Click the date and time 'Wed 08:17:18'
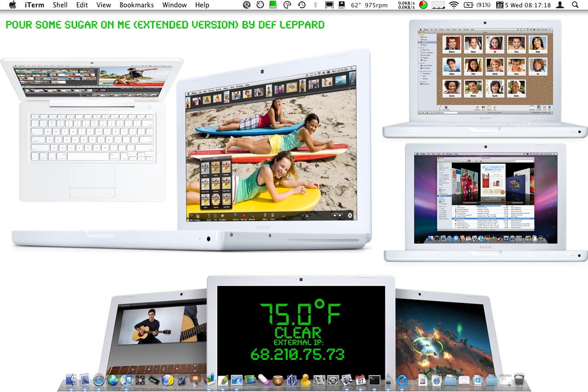The width and height of the screenshot is (588, 392). coord(531,5)
